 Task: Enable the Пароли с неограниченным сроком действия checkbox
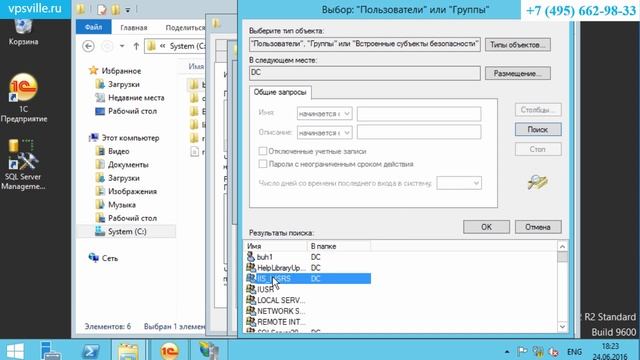pos(263,164)
